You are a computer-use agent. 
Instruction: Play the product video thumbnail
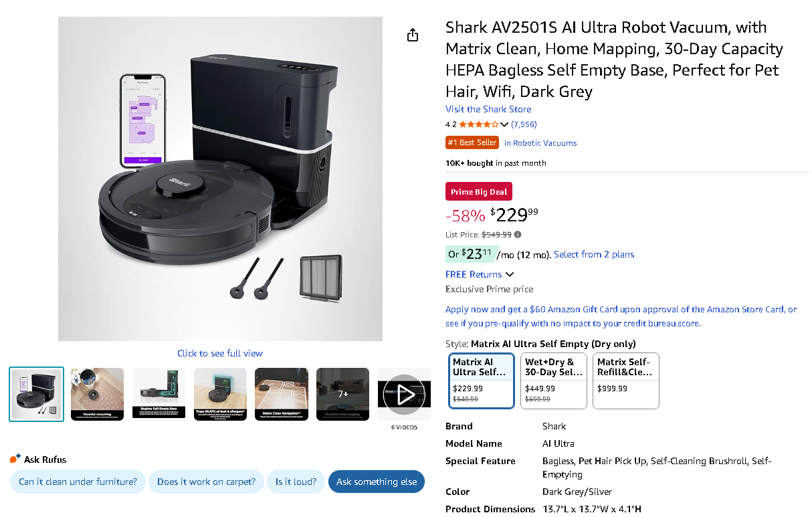[404, 395]
